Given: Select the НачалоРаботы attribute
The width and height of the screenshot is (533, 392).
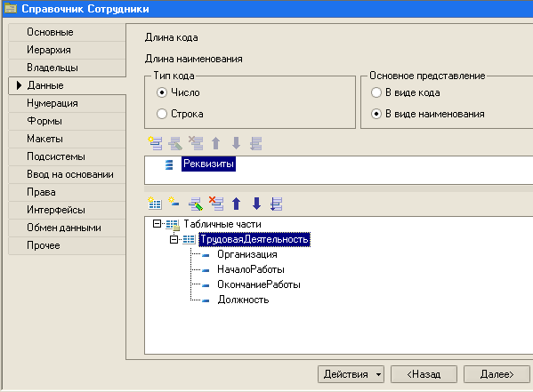Looking at the screenshot, I should click(251, 269).
